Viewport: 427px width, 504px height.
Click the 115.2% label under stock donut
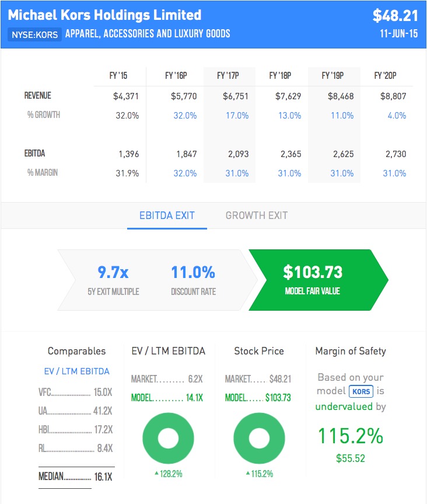pos(260,474)
